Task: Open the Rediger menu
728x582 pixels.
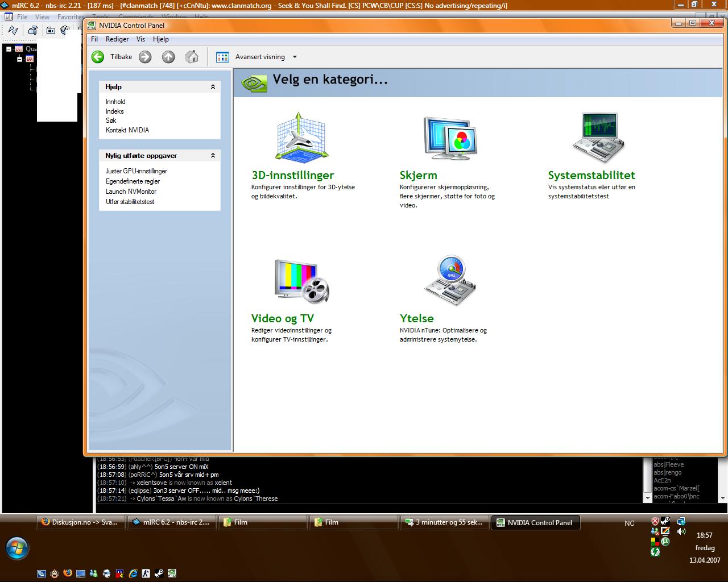Action: coord(117,39)
